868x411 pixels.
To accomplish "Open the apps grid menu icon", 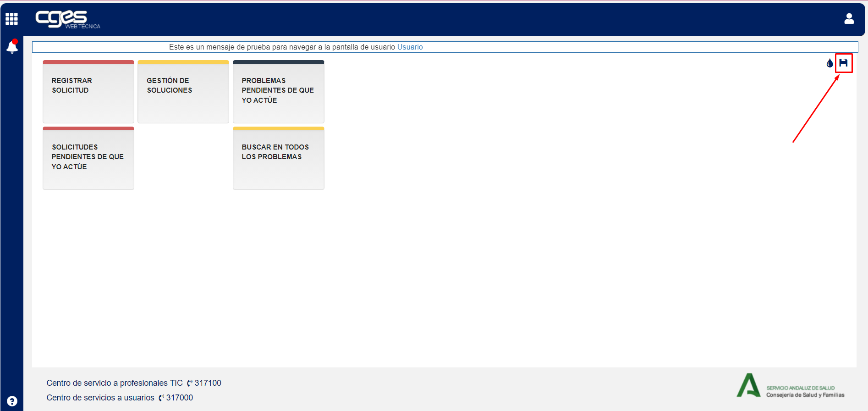I will pos(11,19).
